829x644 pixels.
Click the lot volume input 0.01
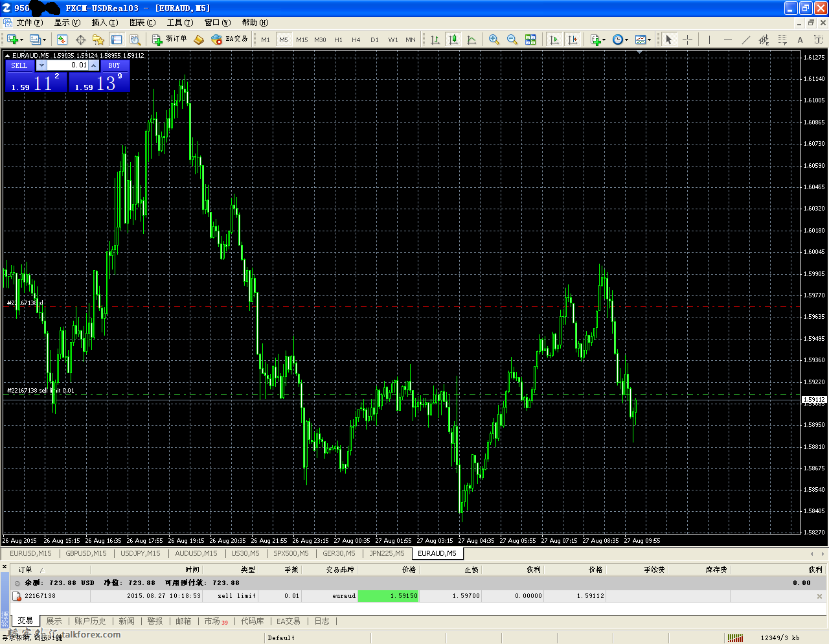68,65
